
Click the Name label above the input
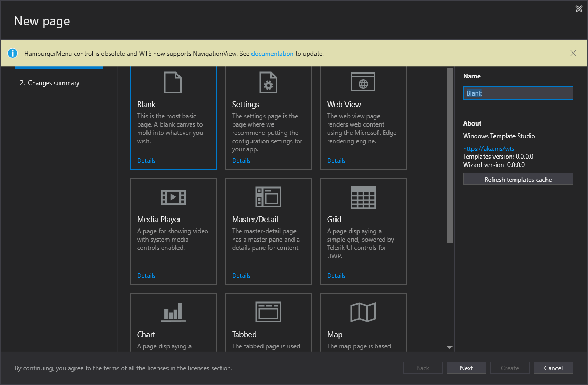[472, 76]
